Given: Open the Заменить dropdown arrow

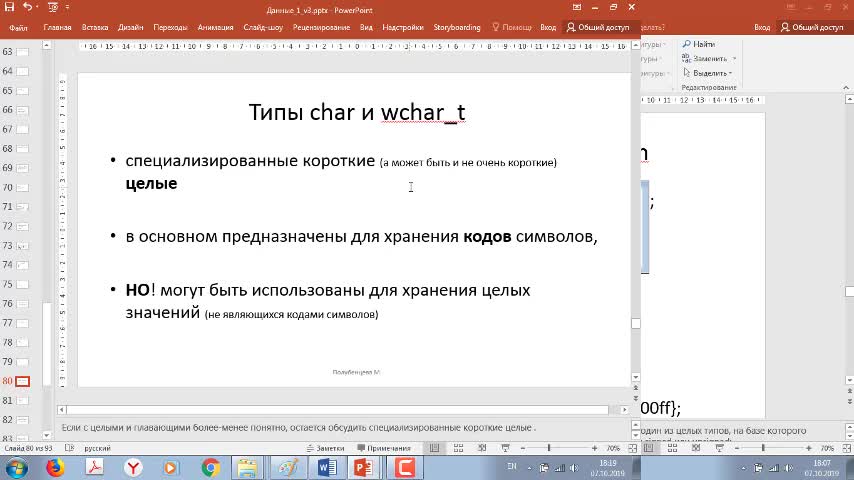Looking at the screenshot, I should [734, 58].
